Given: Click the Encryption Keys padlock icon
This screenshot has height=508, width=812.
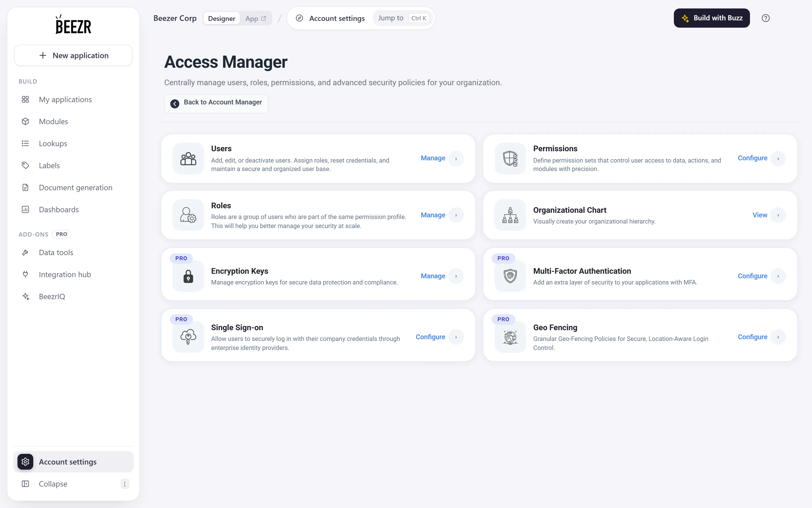Looking at the screenshot, I should point(188,276).
